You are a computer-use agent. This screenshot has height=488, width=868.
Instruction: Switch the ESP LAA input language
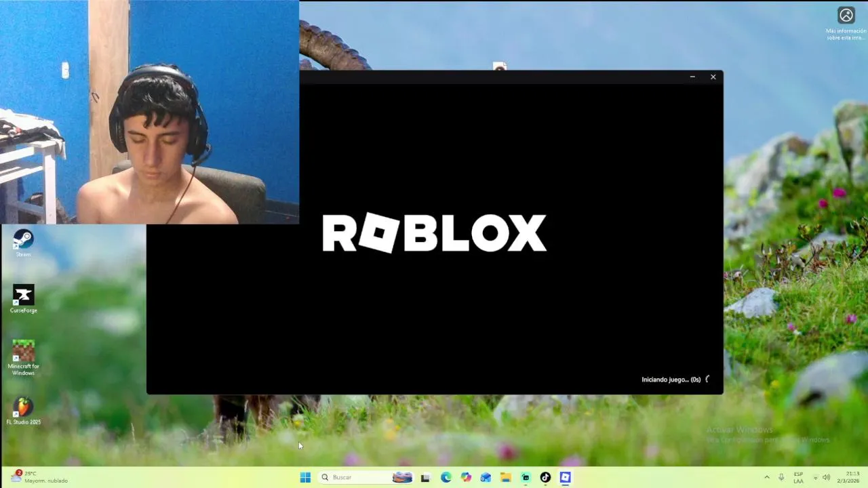[799, 477]
